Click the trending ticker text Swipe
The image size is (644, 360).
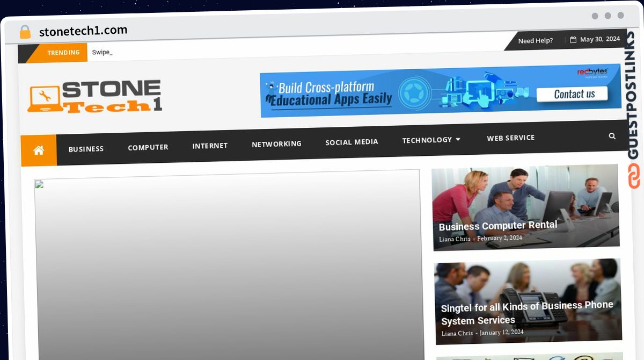point(102,52)
